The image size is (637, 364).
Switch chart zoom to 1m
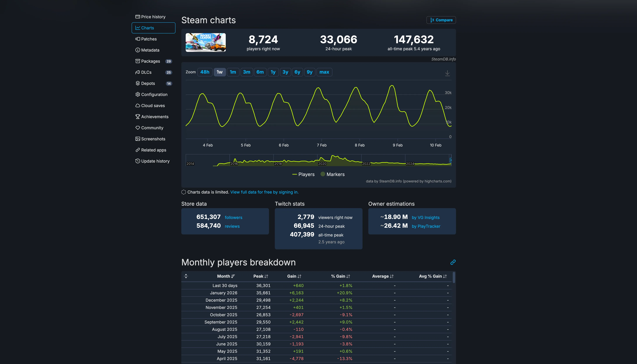(x=233, y=72)
